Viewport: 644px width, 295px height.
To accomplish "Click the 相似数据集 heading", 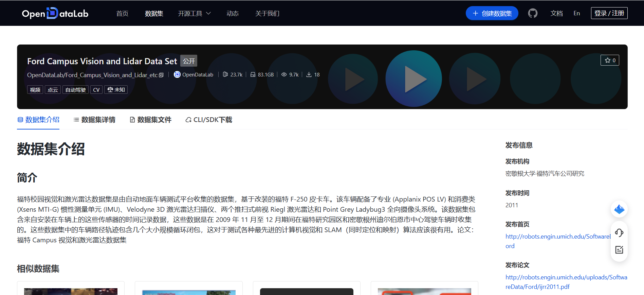I will (x=38, y=268).
